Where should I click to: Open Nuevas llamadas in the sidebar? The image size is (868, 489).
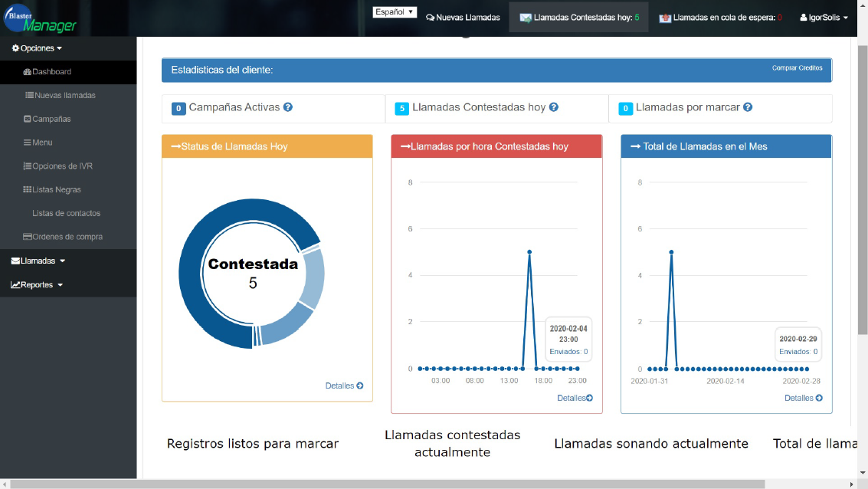(x=64, y=96)
